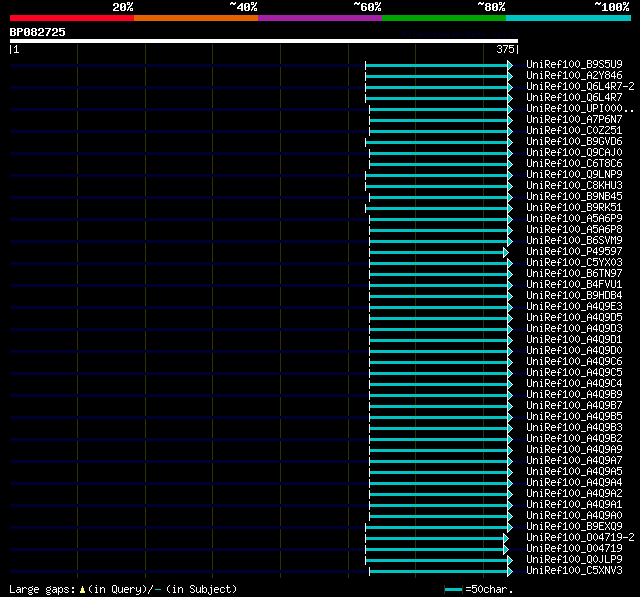Select the BP082725 query label
Screen dimensions: 640x597
[x=38, y=32]
